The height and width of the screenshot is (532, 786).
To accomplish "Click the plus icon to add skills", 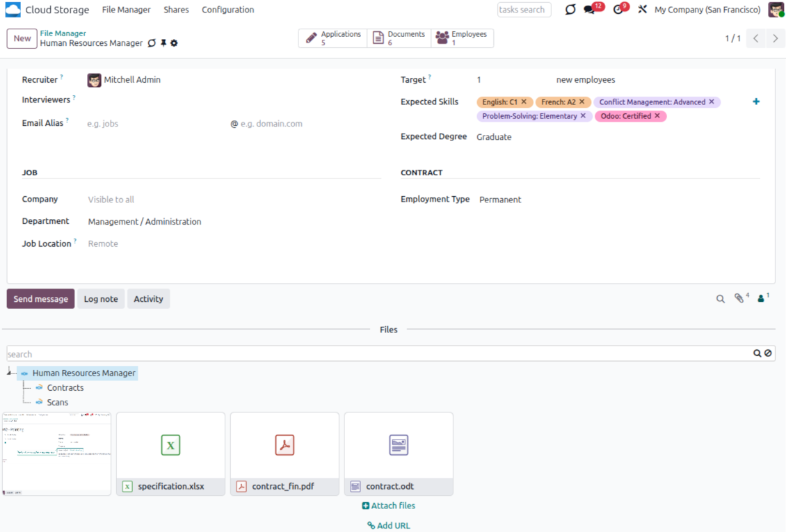I will coord(756,102).
